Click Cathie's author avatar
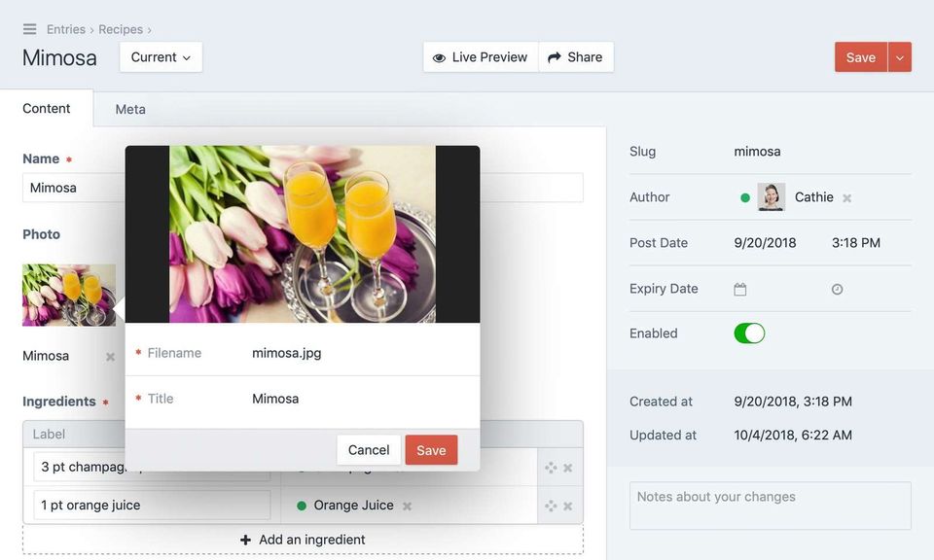Image resolution: width=934 pixels, height=560 pixels. pyautogui.click(x=772, y=197)
